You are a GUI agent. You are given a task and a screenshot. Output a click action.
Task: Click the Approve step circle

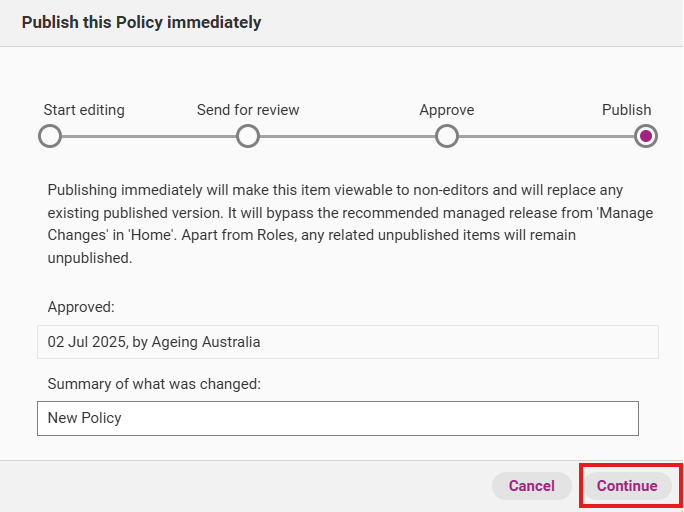coord(447,136)
